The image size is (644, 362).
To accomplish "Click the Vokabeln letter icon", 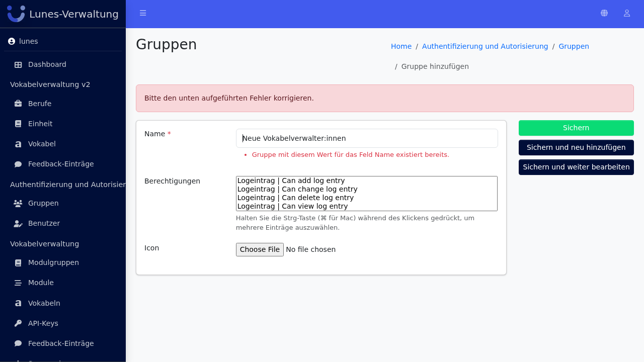I will pos(18,303).
